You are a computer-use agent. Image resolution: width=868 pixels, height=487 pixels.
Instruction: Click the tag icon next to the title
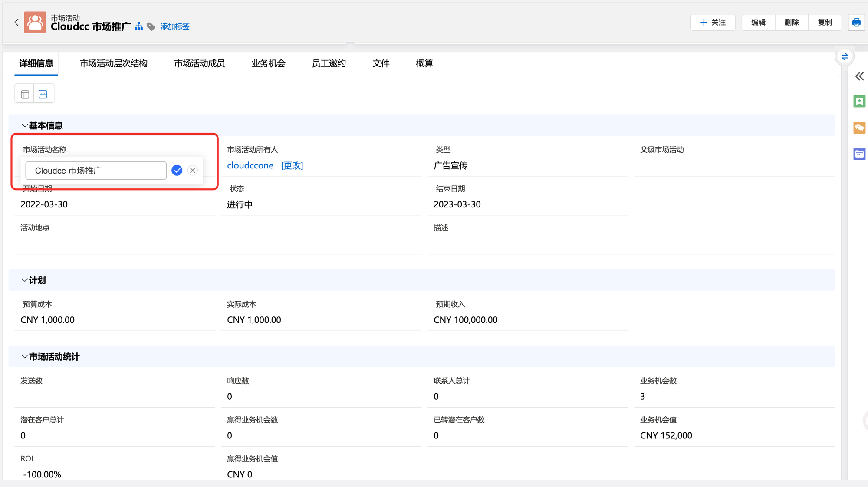tap(151, 26)
